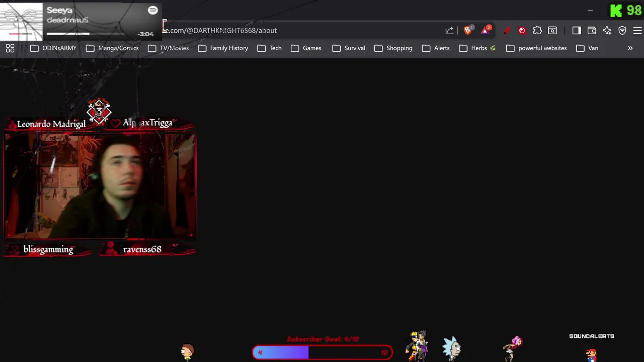Open the Brave Shields lion icon
The image size is (644, 362).
point(468,30)
